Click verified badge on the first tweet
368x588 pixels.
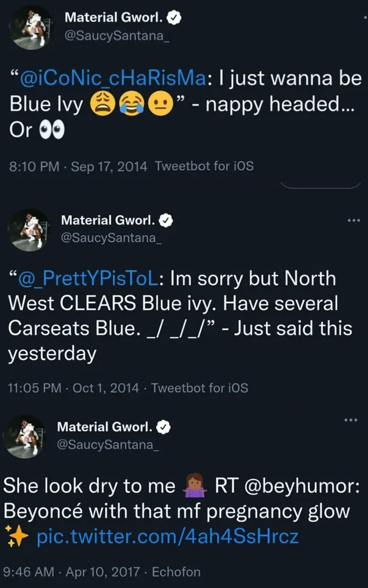coord(174,18)
